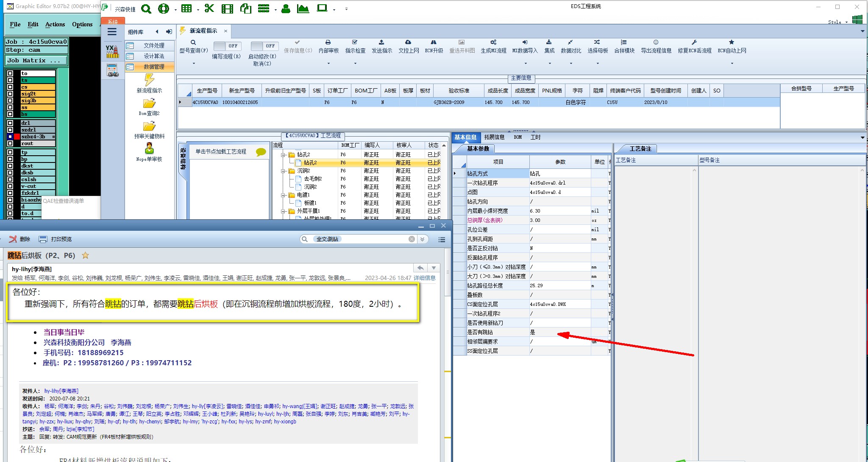Expand the mail search options chevron
868x462 pixels.
[x=423, y=239]
